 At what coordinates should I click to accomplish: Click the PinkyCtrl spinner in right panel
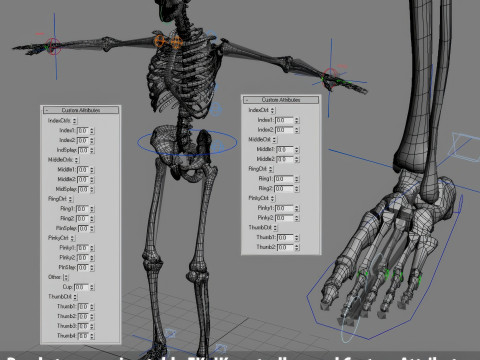(x=273, y=198)
